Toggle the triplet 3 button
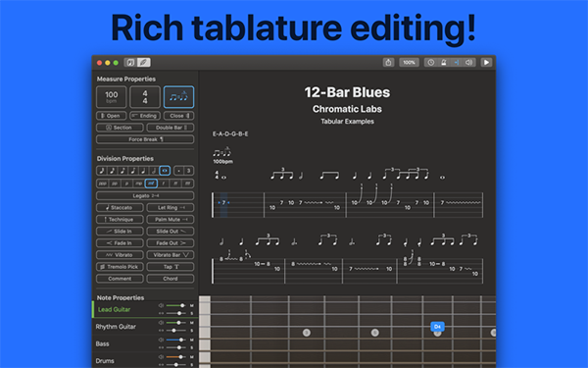The image size is (588, 368). (x=188, y=171)
